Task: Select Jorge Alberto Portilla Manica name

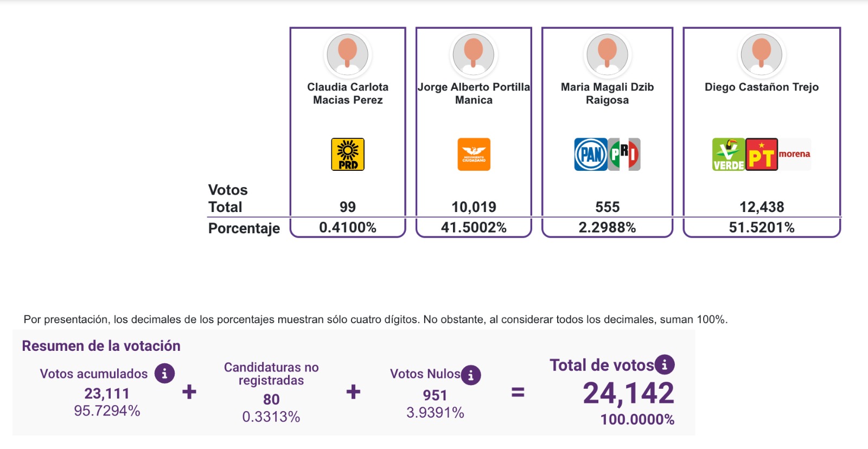Action: 474,93
